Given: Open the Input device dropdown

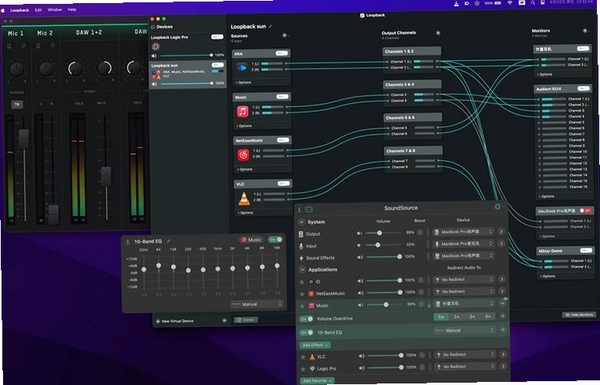Looking at the screenshot, I should (463, 243).
